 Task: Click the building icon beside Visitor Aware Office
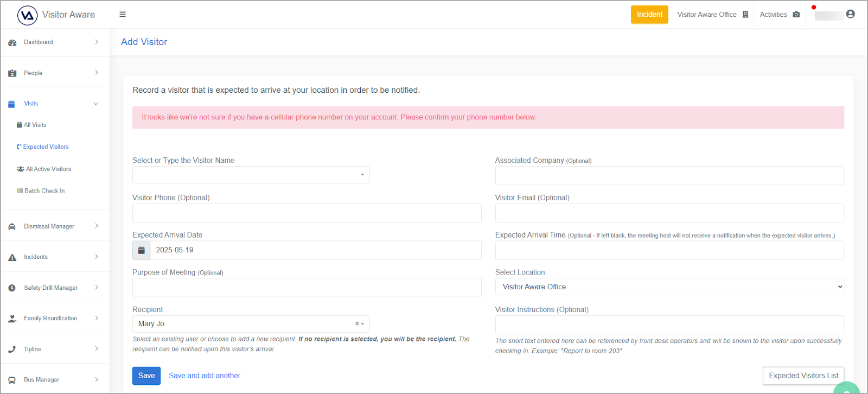(x=745, y=15)
